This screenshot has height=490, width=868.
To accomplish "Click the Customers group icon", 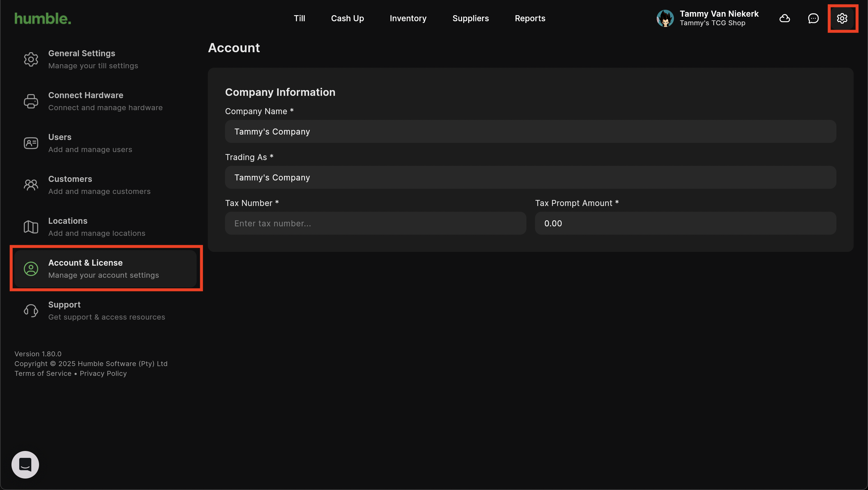I will tap(31, 185).
